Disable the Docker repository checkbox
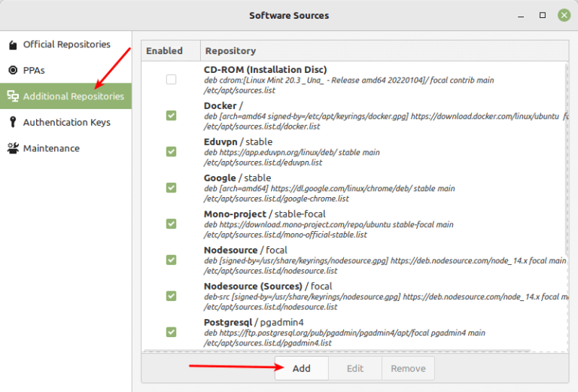This screenshot has width=578, height=392. [x=172, y=115]
